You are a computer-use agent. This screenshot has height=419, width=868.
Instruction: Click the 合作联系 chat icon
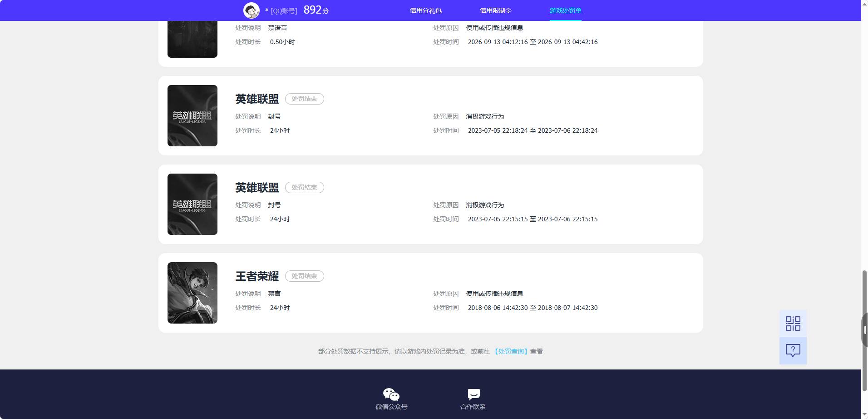(x=473, y=394)
